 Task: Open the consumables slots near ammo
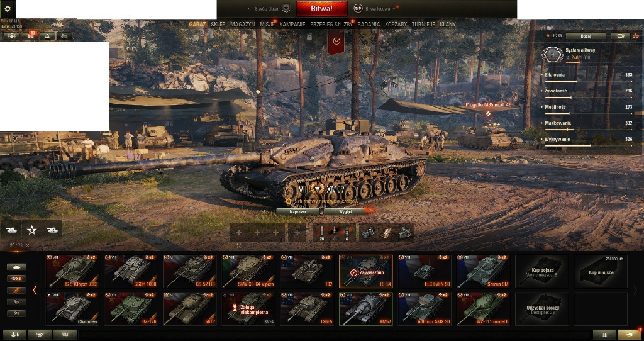[387, 233]
